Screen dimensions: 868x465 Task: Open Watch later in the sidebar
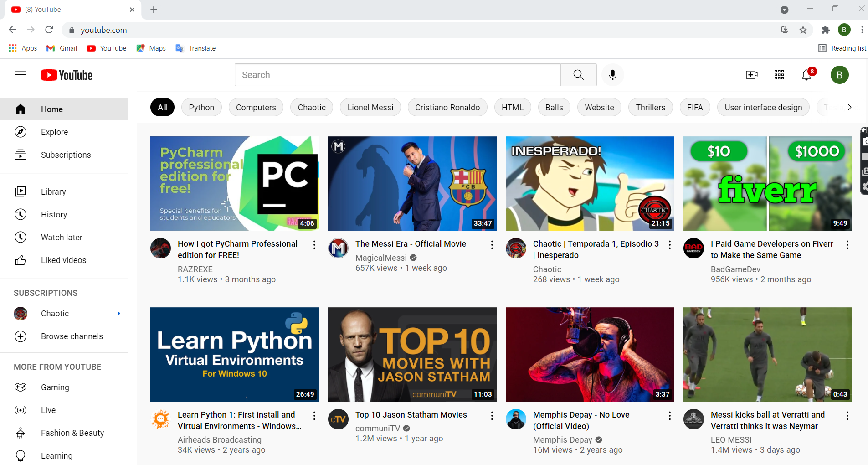tap(62, 237)
